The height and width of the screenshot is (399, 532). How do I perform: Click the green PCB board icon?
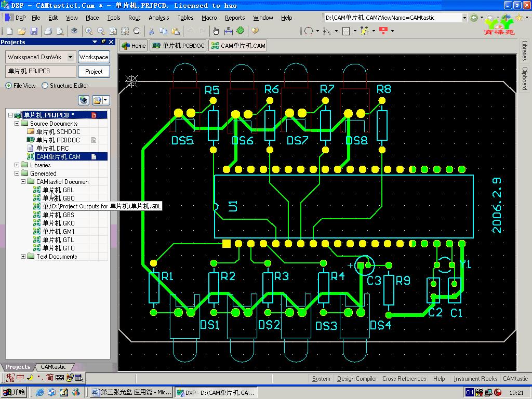240,31
